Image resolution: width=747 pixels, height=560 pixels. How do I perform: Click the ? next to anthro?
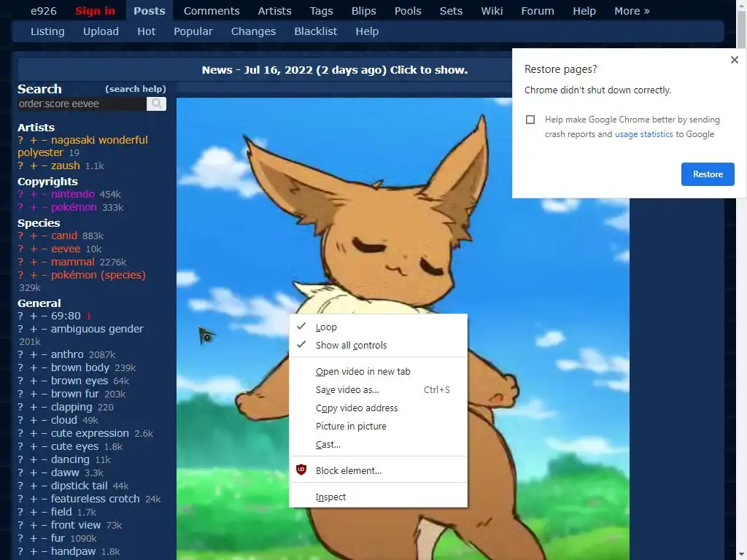pyautogui.click(x=20, y=355)
